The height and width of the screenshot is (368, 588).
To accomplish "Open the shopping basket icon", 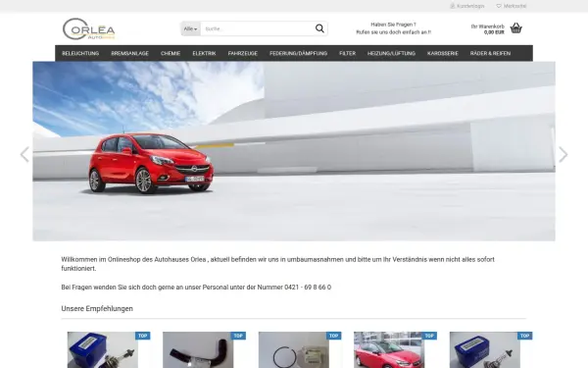I will [516, 28].
